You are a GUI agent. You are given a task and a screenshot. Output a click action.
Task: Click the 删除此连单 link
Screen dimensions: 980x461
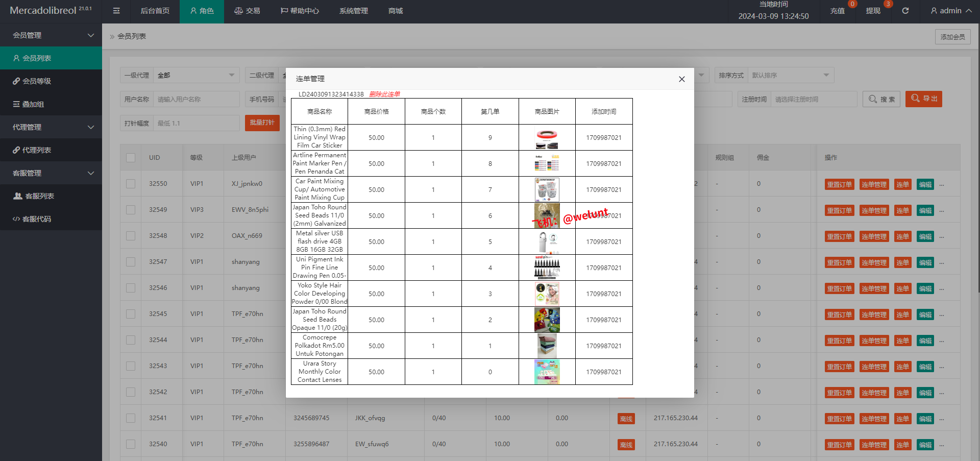coord(384,94)
